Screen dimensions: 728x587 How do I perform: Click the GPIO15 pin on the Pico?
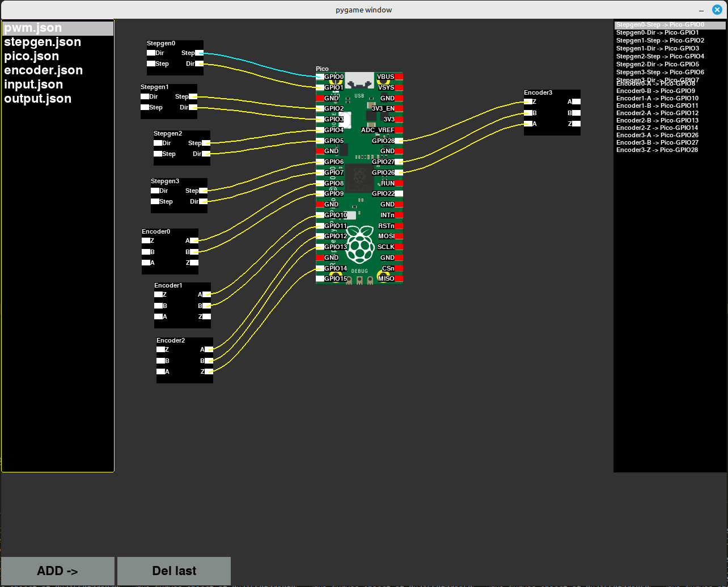pos(320,278)
